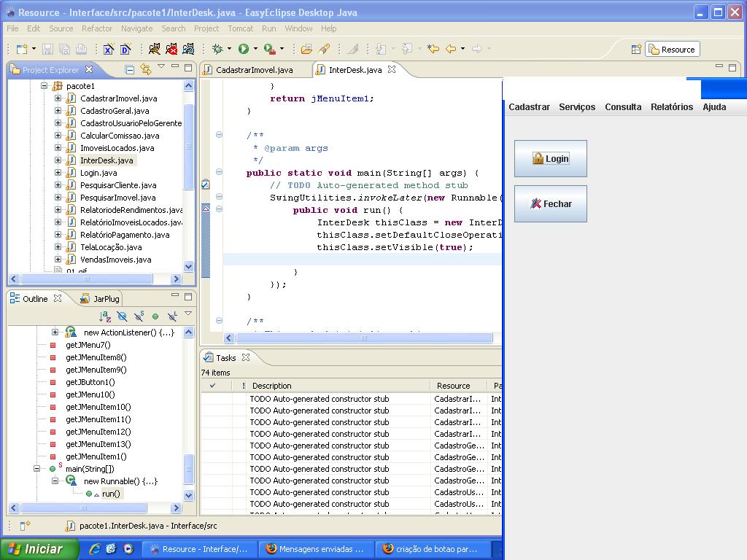The width and height of the screenshot is (747, 560).
Task: Collapse the pacote1 package node
Action: click(x=44, y=86)
